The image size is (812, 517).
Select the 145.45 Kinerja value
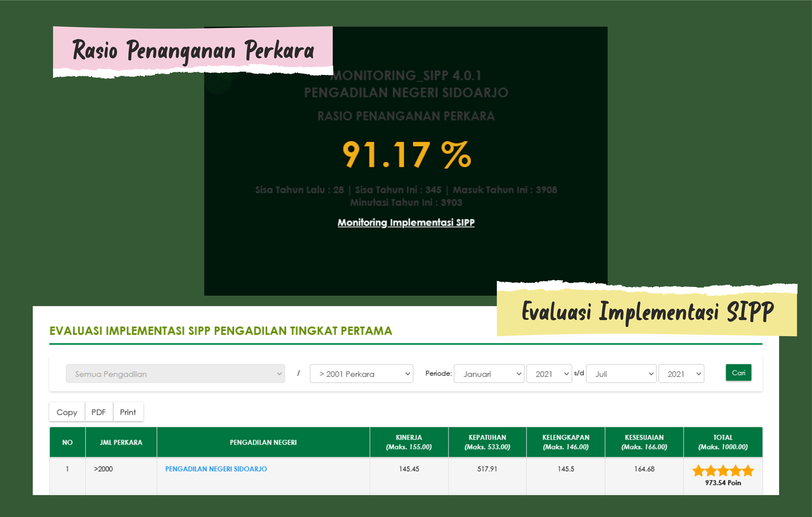(x=409, y=469)
